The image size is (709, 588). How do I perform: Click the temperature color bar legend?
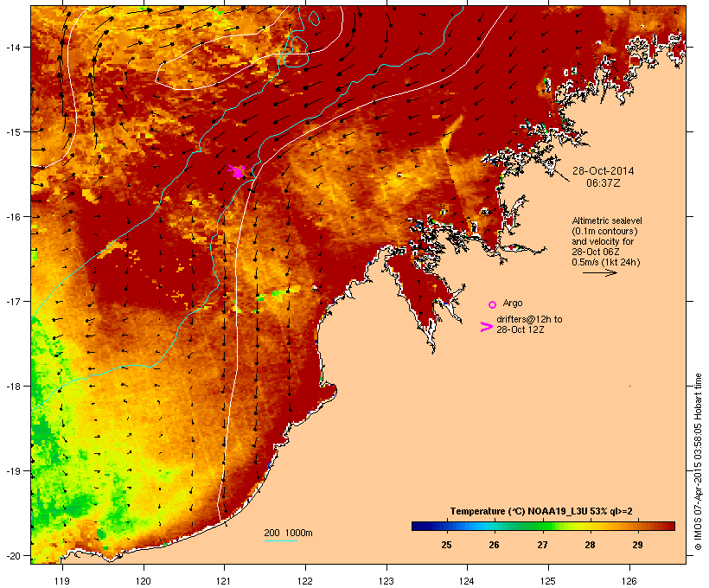[x=543, y=526]
